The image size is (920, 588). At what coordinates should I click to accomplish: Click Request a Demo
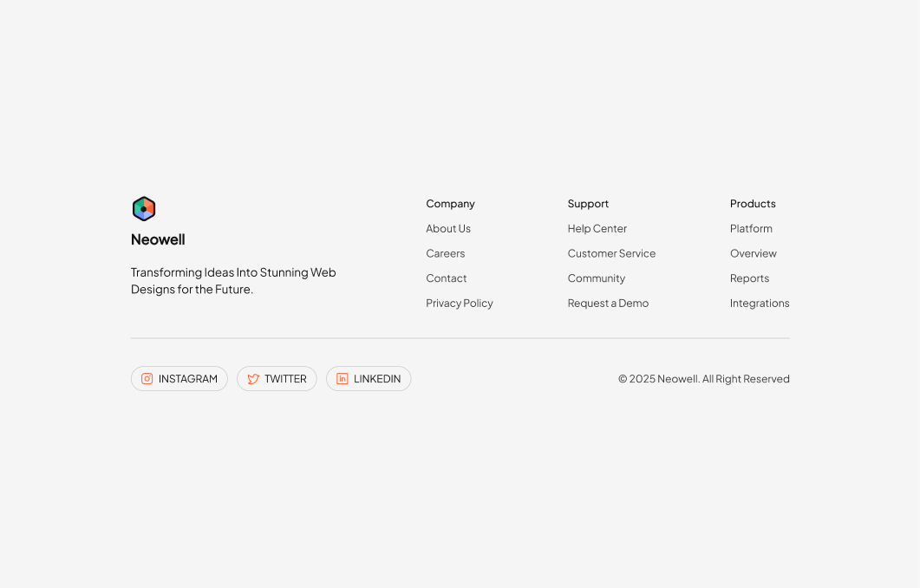(x=608, y=303)
